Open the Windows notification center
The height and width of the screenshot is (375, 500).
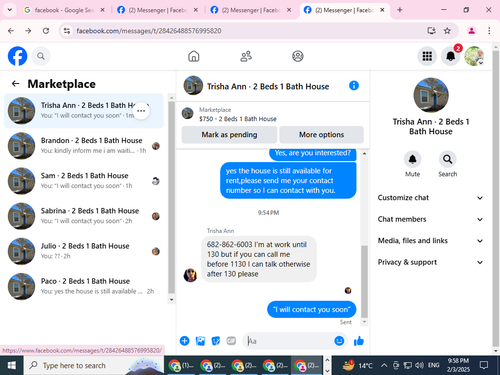click(x=484, y=365)
